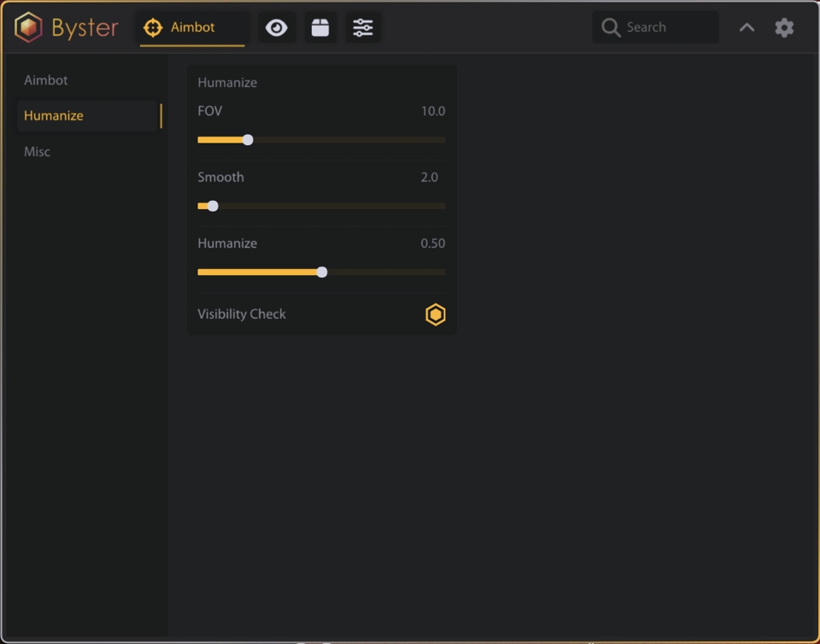Open the gear settings icon
This screenshot has width=820, height=644.
(784, 27)
